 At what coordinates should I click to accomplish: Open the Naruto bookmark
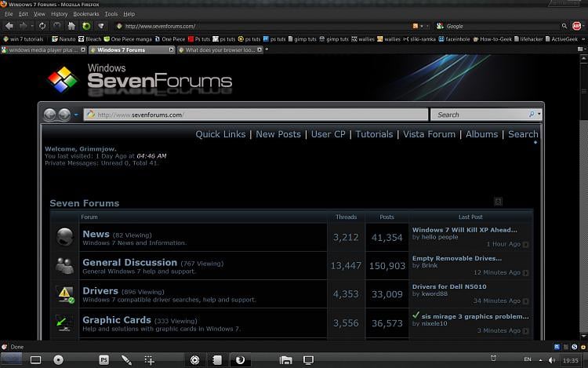[64, 39]
